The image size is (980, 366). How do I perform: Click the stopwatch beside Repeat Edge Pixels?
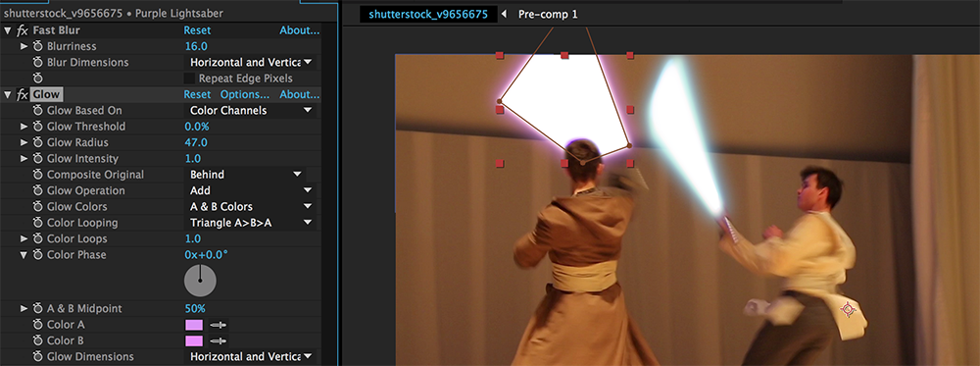(37, 78)
